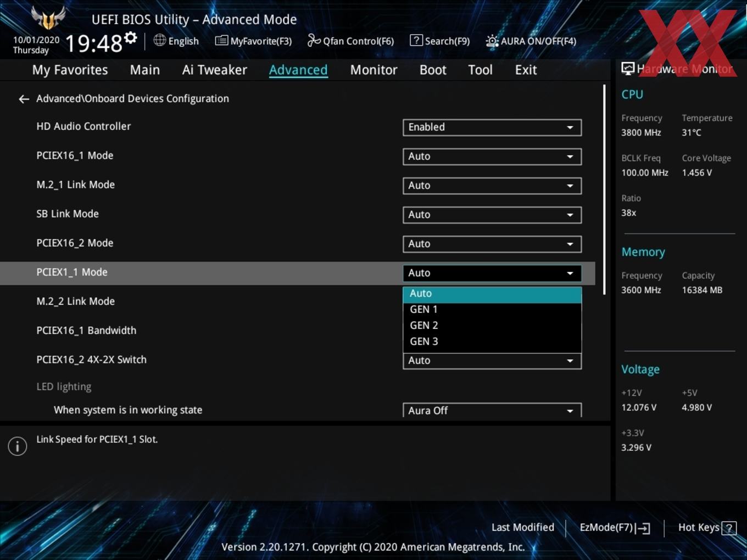Click the CPU frequency value 3800 MHz

click(x=641, y=133)
